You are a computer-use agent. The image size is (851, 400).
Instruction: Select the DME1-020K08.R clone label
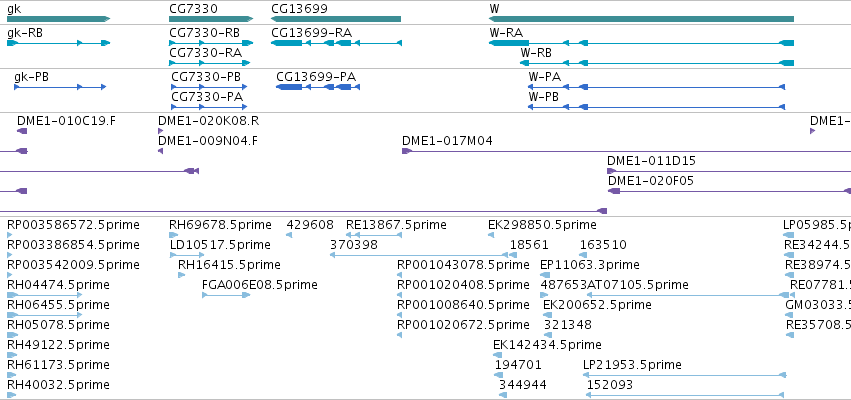pyautogui.click(x=208, y=121)
